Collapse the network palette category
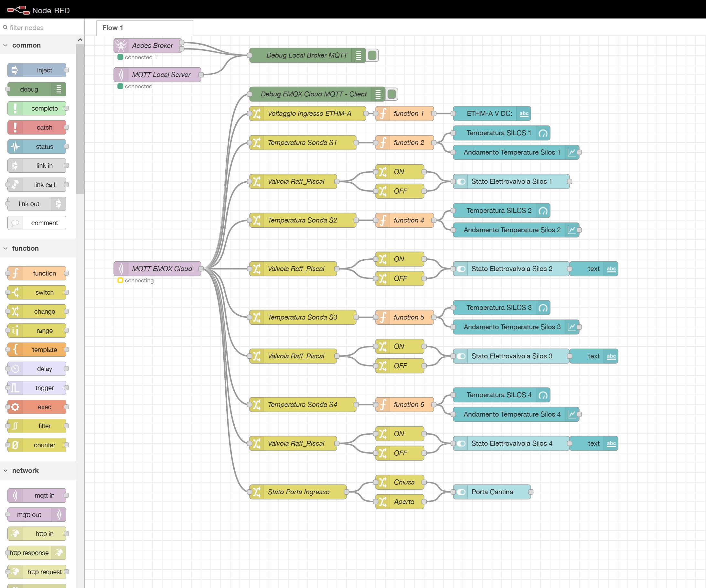Screen dimensions: 706x588 [x=38, y=470]
